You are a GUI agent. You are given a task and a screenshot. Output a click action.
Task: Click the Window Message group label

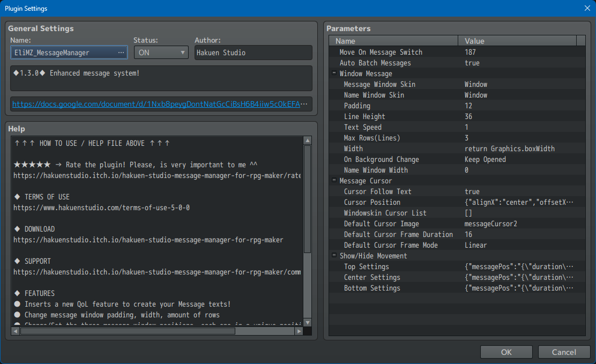[366, 73]
